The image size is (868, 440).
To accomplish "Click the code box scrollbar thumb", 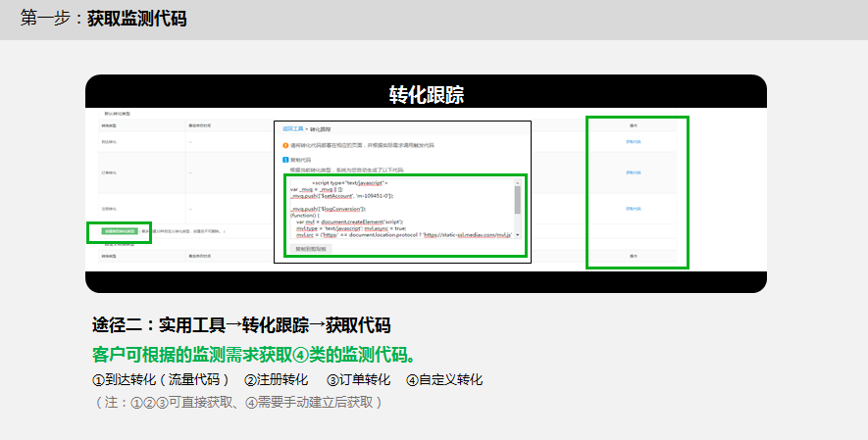I will tap(518, 199).
